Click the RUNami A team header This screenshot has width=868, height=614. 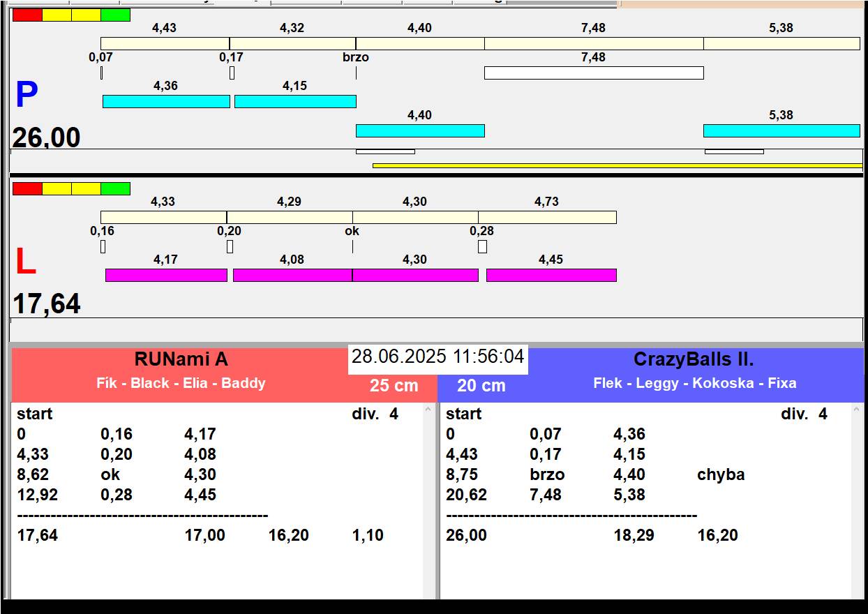click(x=181, y=360)
